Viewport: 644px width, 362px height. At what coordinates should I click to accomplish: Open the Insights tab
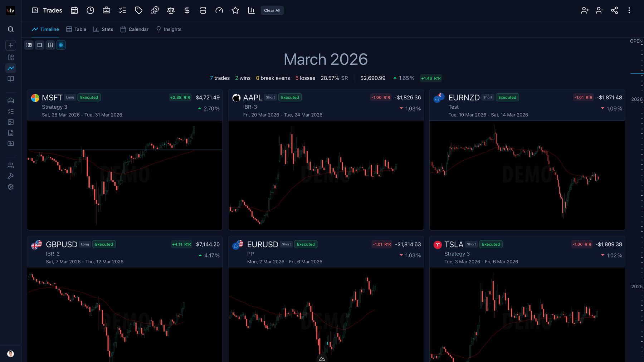[169, 29]
